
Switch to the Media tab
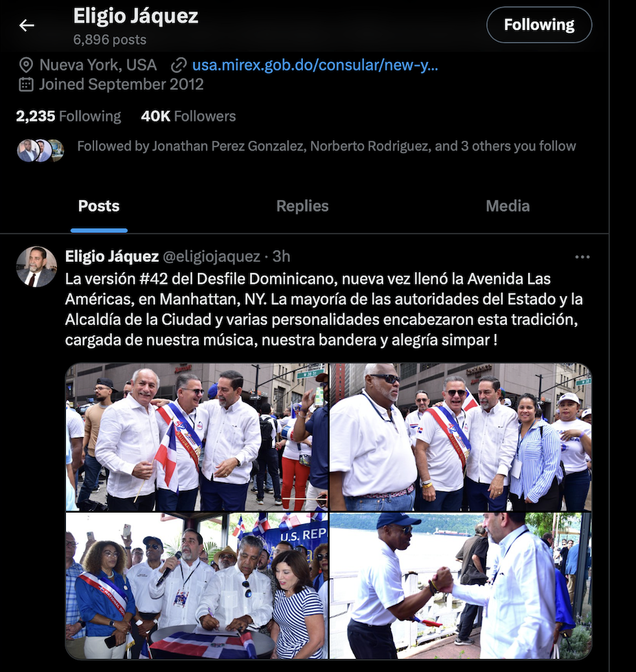coord(508,206)
